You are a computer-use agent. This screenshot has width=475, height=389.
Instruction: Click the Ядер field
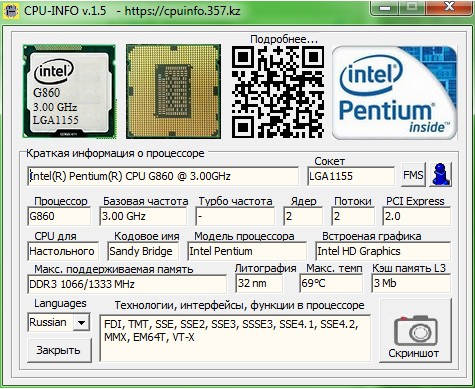[x=303, y=216]
